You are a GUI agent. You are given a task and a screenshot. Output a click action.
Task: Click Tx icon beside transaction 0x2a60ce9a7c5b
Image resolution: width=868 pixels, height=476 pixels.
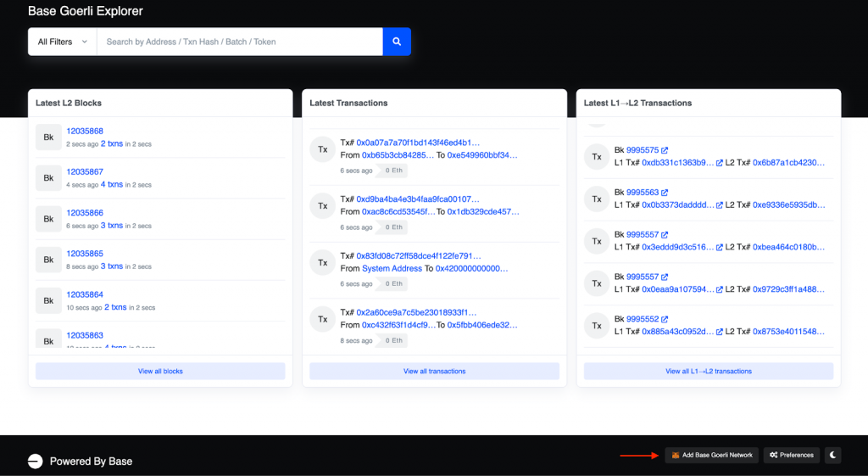(323, 319)
